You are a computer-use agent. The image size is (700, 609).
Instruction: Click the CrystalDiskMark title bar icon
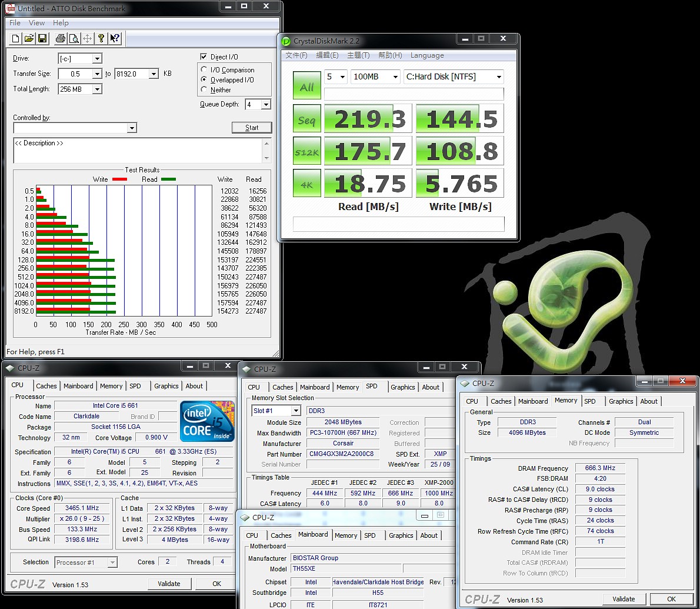(286, 41)
